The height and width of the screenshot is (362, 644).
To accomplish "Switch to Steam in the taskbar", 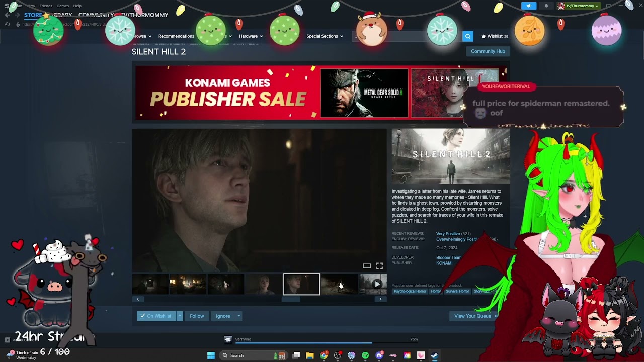I will (x=434, y=356).
